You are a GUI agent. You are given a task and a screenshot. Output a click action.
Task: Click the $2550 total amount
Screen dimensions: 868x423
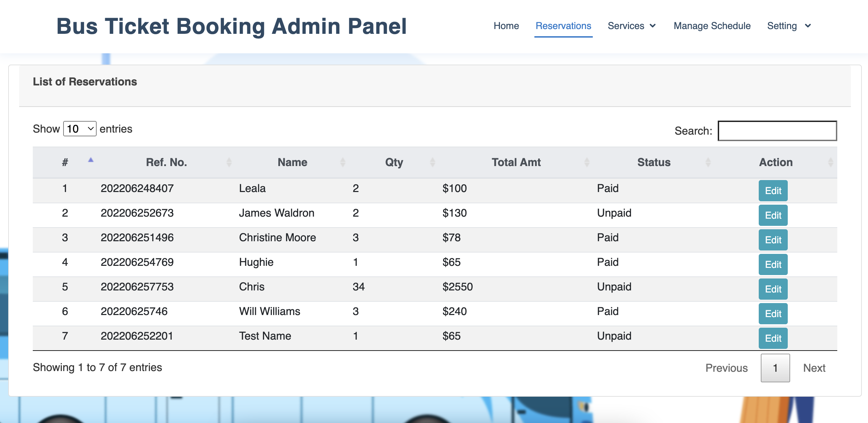[x=458, y=287]
